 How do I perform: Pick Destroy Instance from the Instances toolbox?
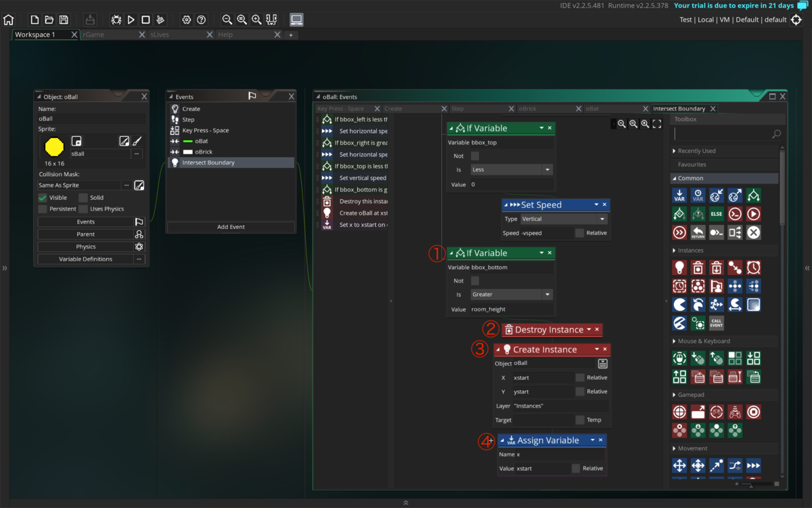pyautogui.click(x=698, y=267)
